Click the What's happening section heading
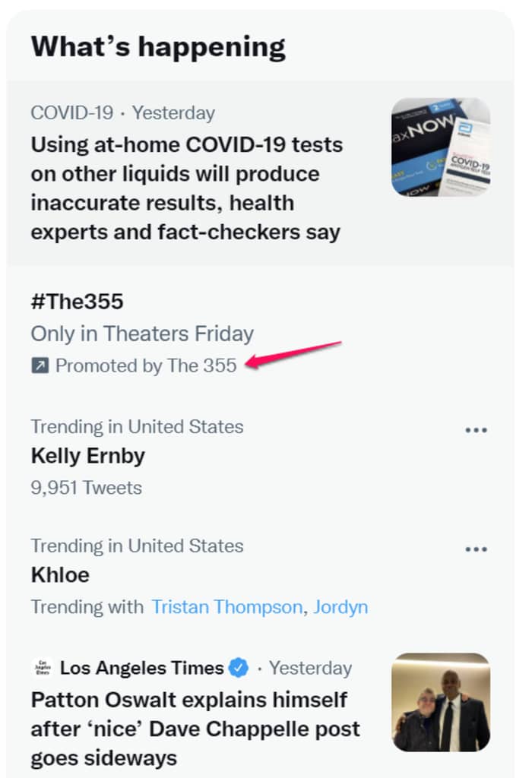 pyautogui.click(x=158, y=47)
